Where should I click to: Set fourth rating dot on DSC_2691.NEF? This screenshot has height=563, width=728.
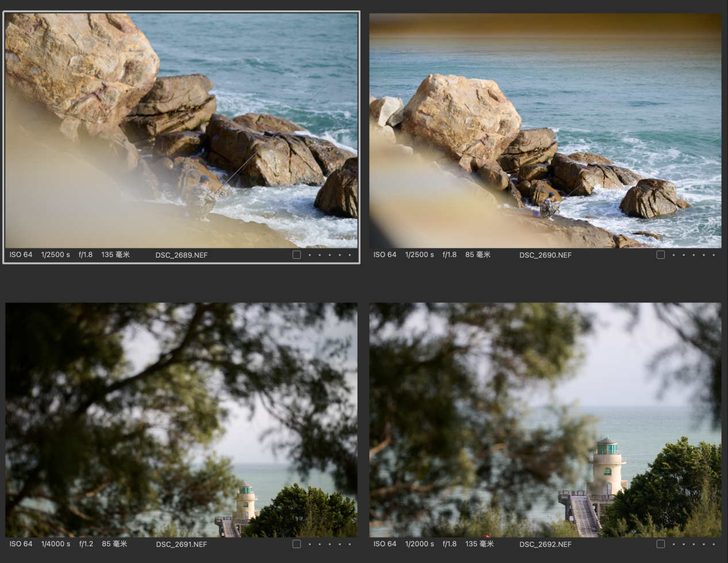339,544
